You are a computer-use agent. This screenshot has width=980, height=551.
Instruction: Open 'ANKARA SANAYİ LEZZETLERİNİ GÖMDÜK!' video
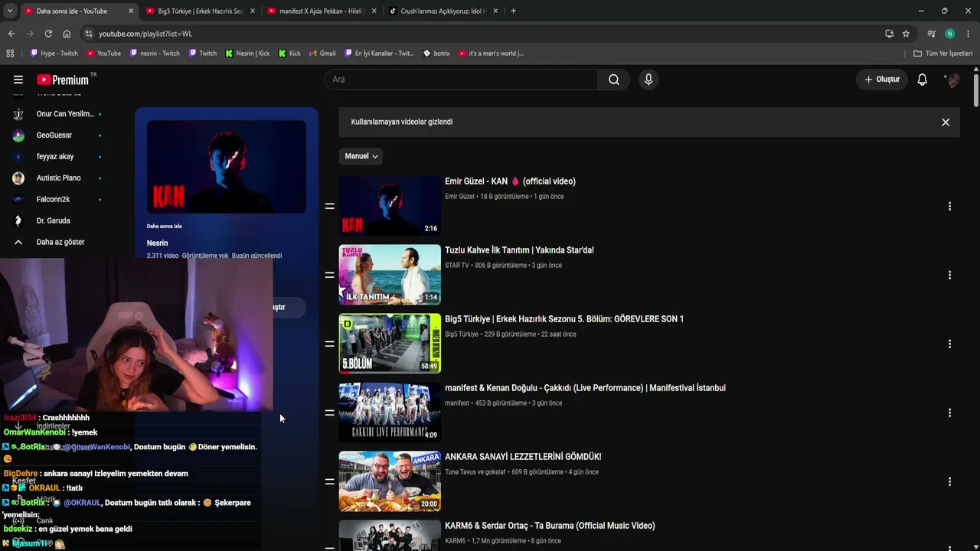point(523,457)
